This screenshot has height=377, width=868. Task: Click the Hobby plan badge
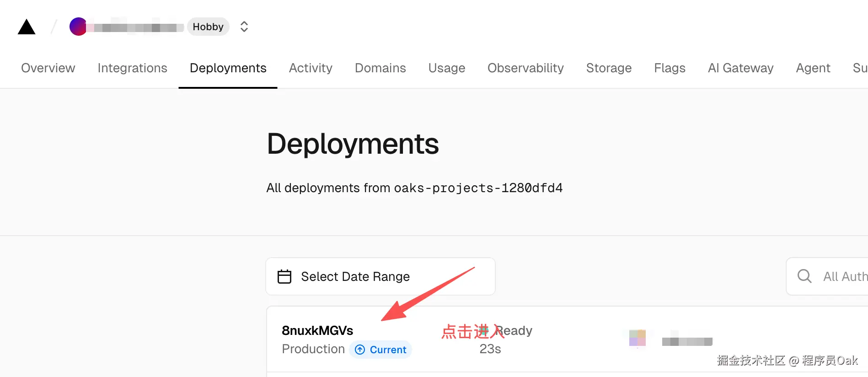tap(208, 27)
